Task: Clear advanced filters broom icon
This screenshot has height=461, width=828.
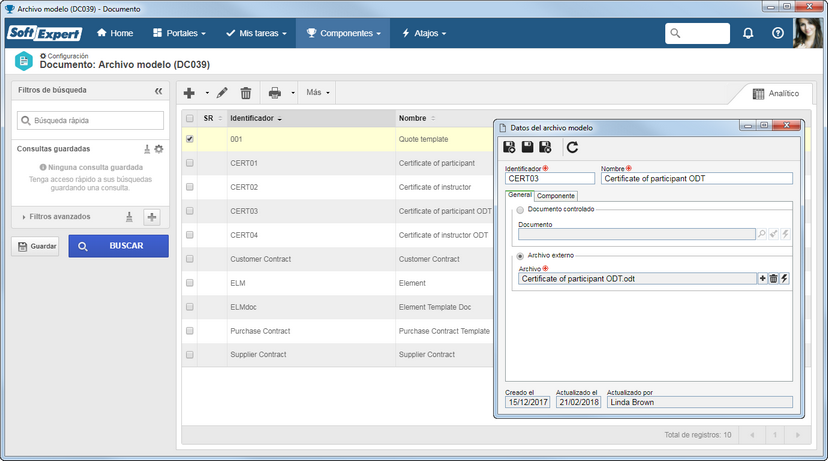Action: [129, 217]
